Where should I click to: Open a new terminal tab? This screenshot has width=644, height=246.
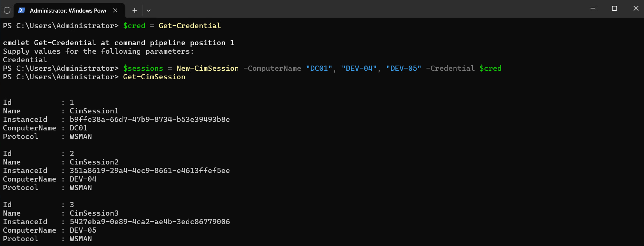[x=135, y=10]
